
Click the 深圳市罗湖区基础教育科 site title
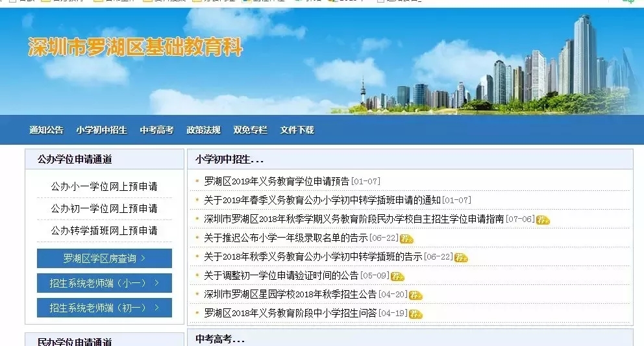pyautogui.click(x=135, y=47)
